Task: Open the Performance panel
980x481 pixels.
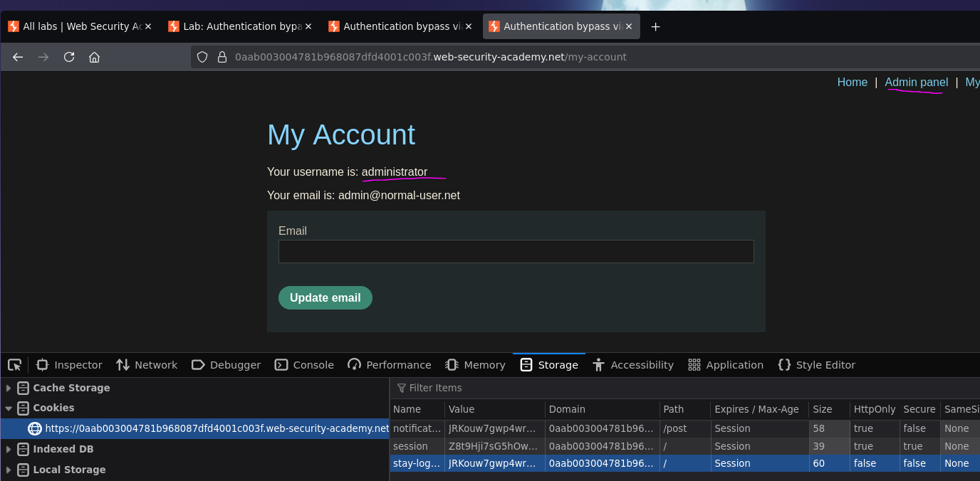Action: [390, 365]
